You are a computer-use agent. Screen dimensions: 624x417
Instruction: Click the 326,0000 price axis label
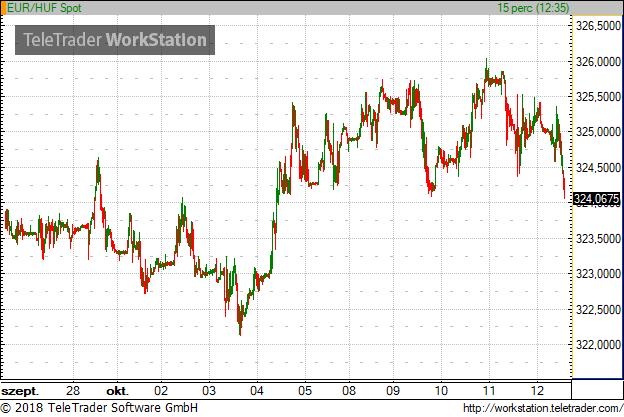pyautogui.click(x=598, y=62)
